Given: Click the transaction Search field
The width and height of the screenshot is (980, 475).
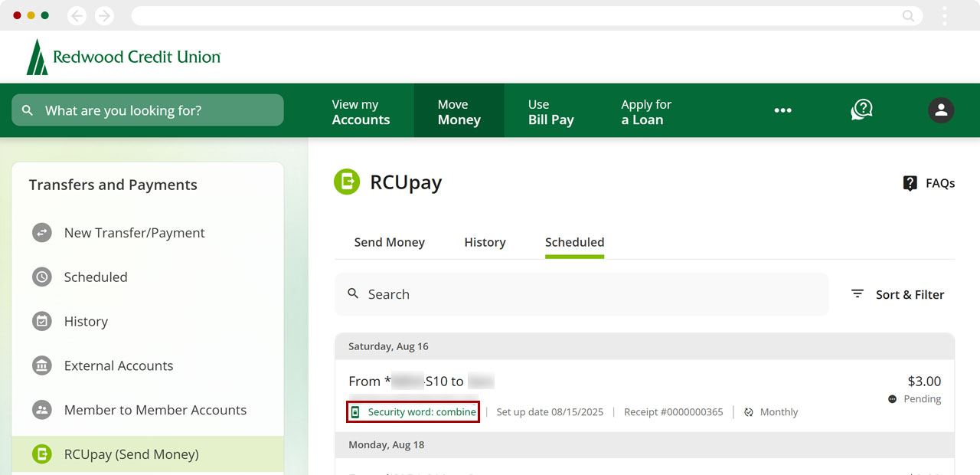Looking at the screenshot, I should tap(582, 294).
